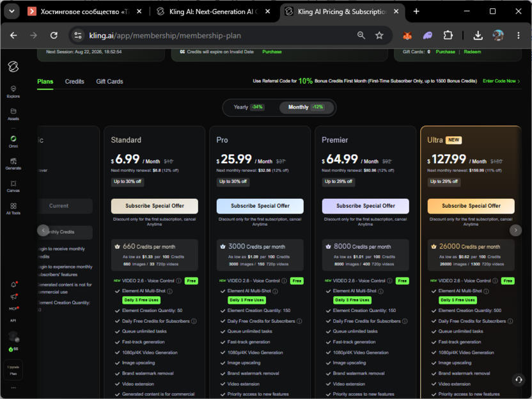Close the Хостинговое сообщество tab

pyautogui.click(x=139, y=12)
